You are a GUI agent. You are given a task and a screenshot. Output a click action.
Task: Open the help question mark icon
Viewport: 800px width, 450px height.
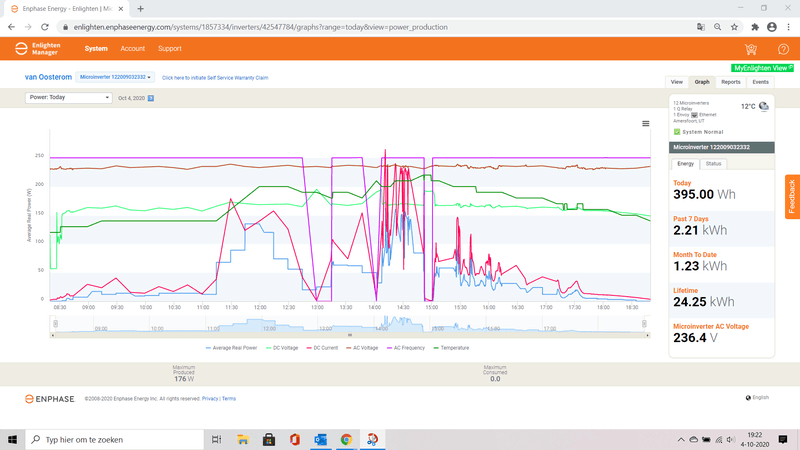(783, 49)
